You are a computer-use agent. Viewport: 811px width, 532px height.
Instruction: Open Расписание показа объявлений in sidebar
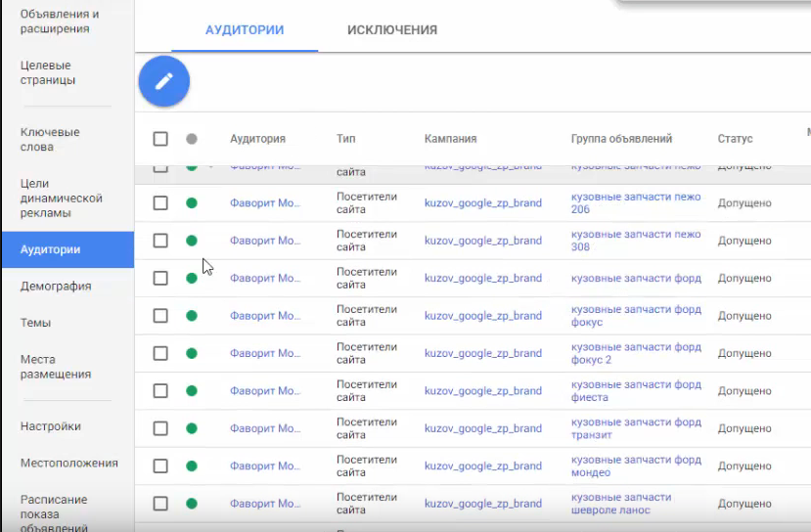tap(54, 513)
